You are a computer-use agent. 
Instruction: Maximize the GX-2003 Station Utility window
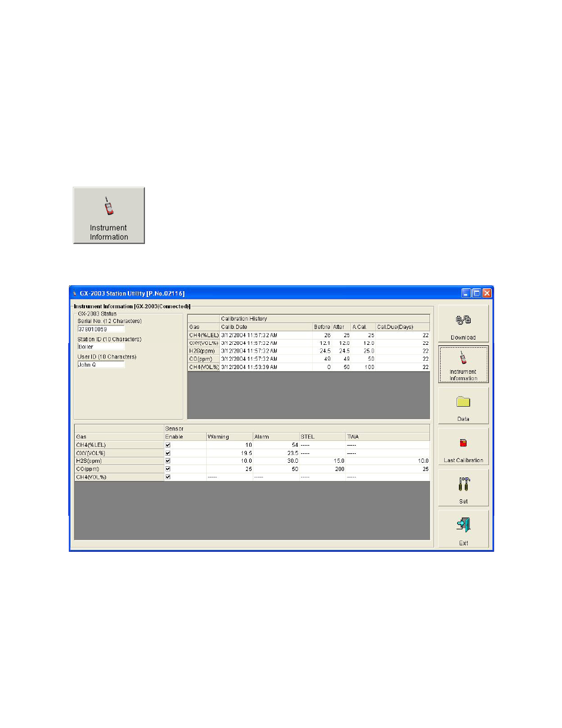477,293
